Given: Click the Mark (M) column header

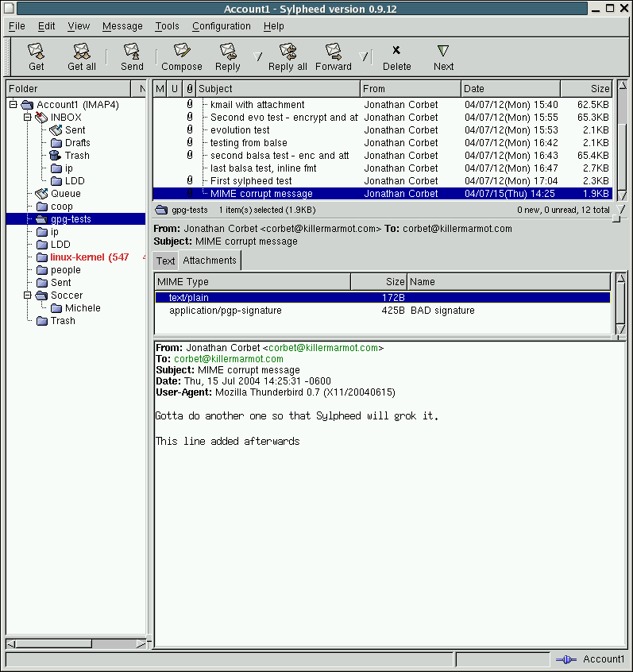Looking at the screenshot, I should 160,89.
